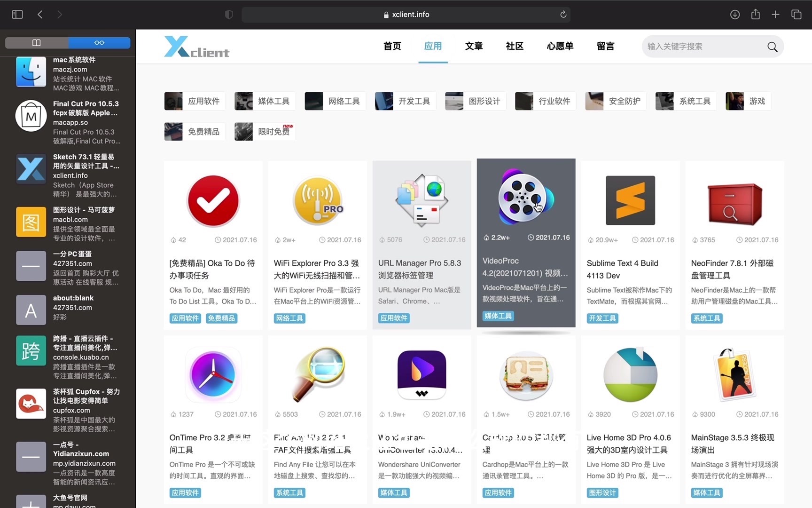812x508 pixels.
Task: Click the privacy shield icon beside address bar
Action: pos(229,15)
